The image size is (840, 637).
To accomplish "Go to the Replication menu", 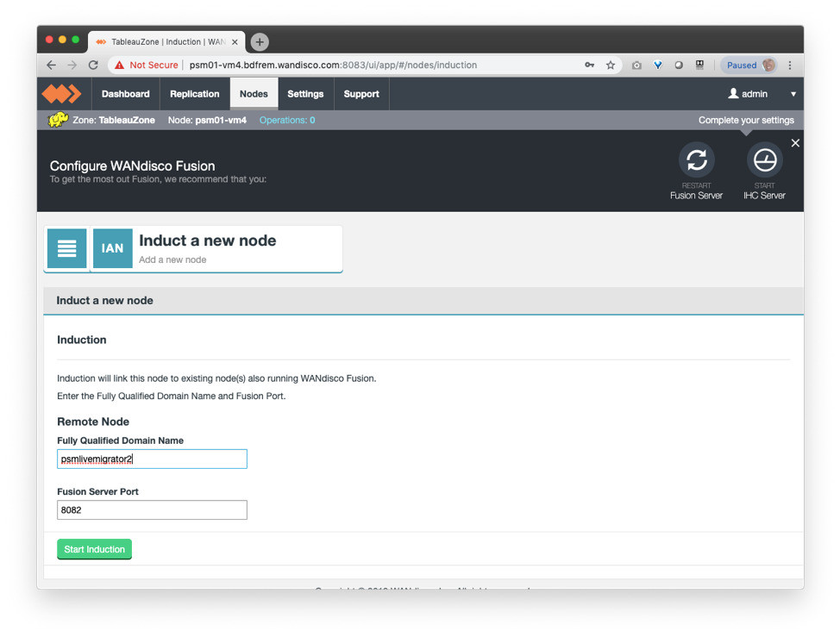I will (194, 94).
